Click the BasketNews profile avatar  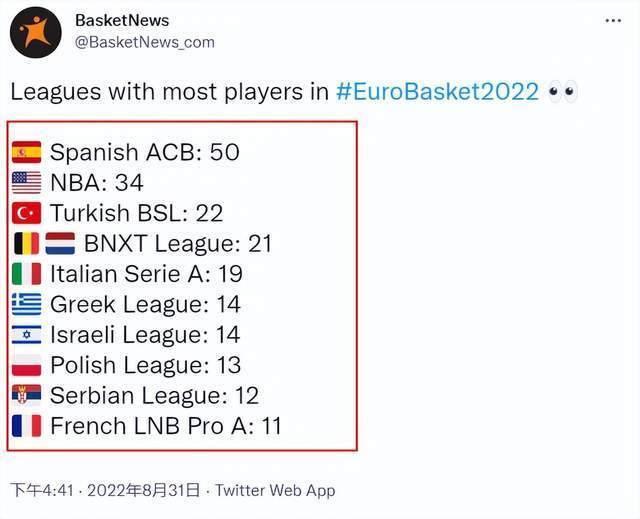coord(36,32)
